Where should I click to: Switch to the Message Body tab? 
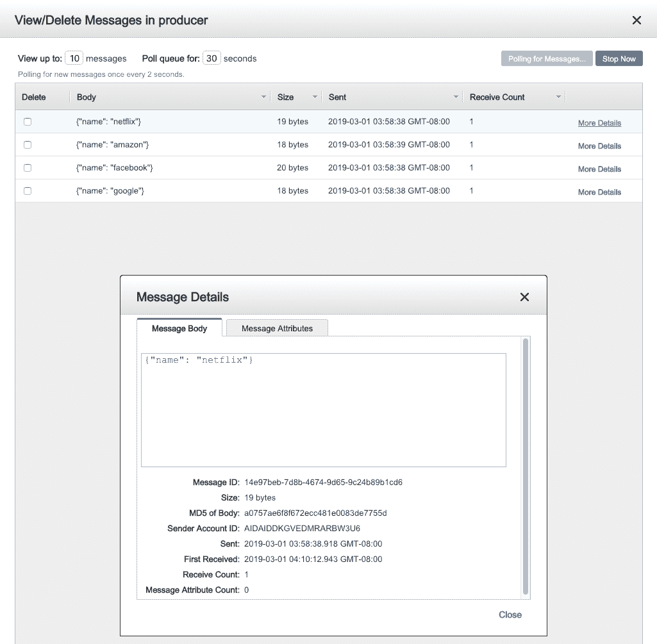click(179, 328)
